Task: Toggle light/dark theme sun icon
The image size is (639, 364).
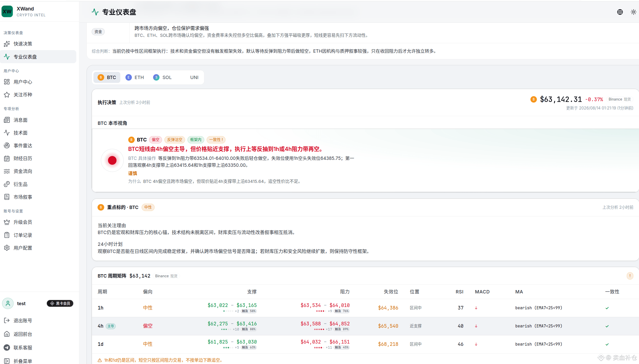Action: pyautogui.click(x=633, y=12)
